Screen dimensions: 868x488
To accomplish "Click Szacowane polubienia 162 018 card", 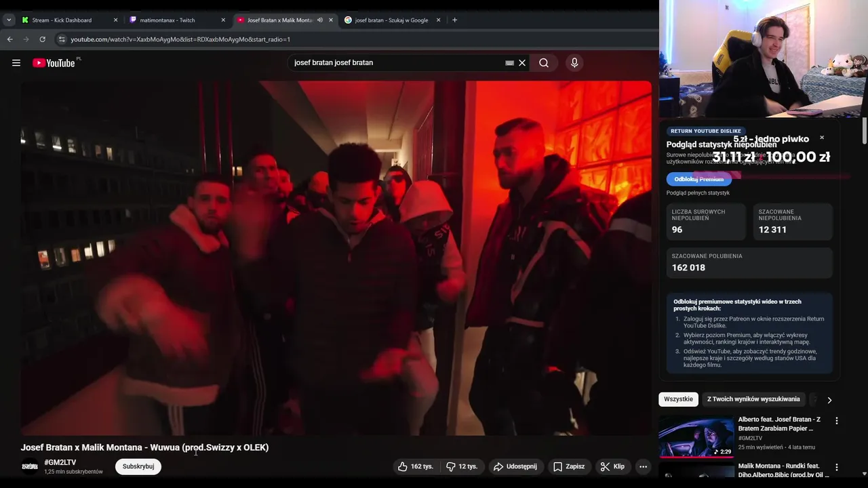I will point(749,263).
